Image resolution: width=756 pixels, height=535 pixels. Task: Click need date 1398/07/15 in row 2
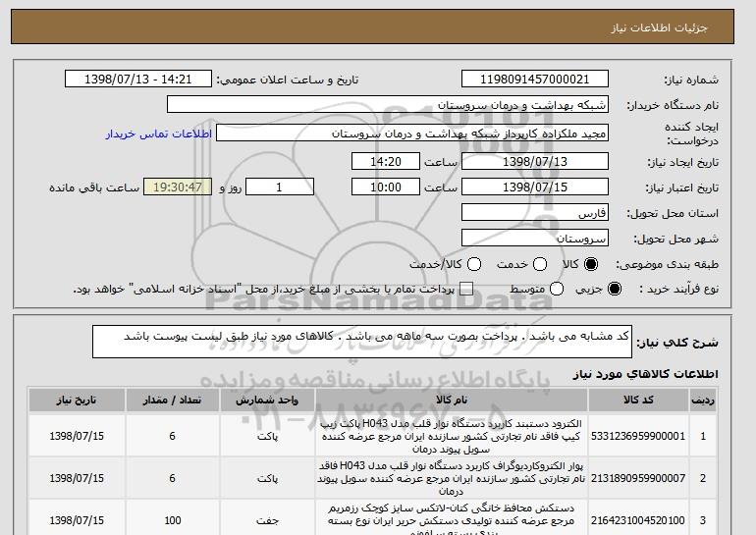tap(77, 479)
